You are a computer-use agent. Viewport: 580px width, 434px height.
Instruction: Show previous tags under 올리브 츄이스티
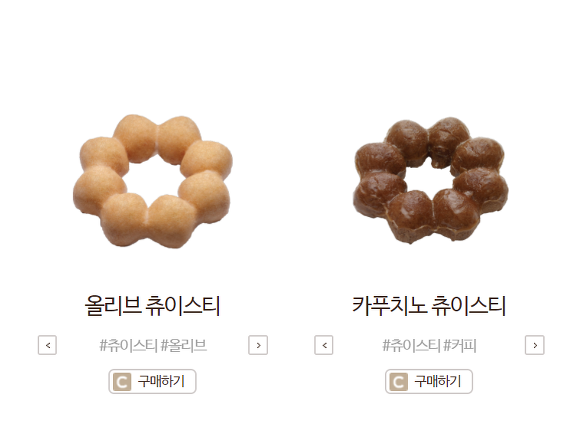tap(47, 345)
